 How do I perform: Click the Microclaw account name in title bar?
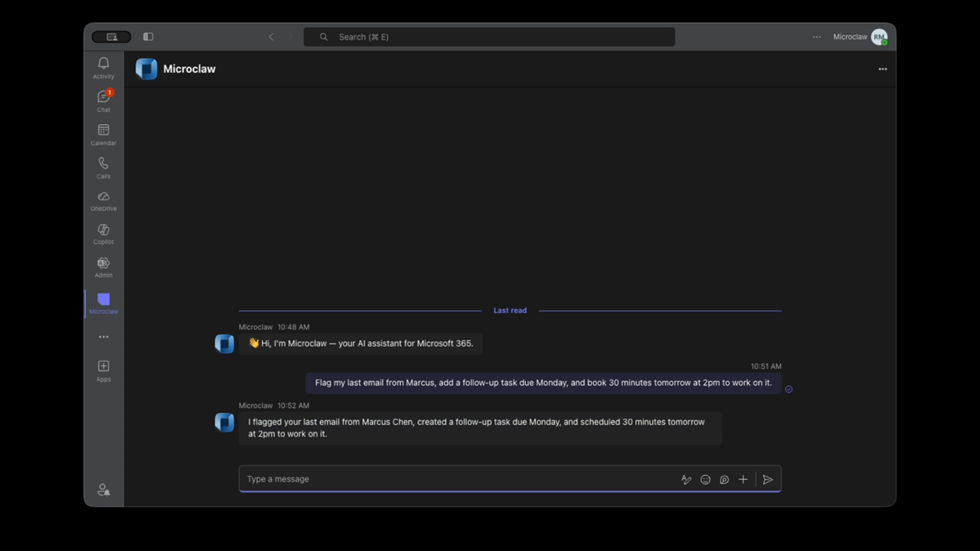pos(850,37)
